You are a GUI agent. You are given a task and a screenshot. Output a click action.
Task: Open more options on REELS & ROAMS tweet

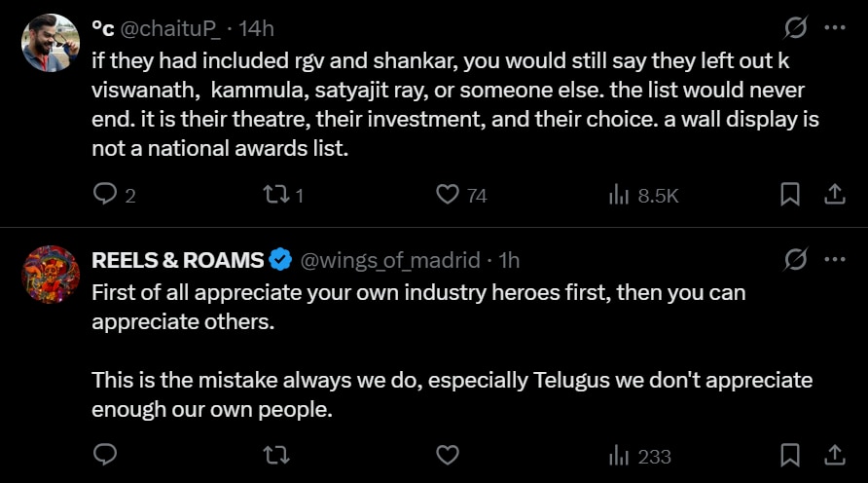[x=834, y=260]
